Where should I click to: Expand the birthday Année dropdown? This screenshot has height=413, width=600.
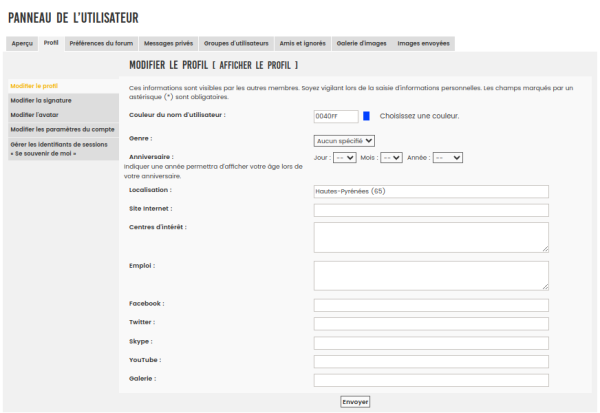[x=448, y=158]
